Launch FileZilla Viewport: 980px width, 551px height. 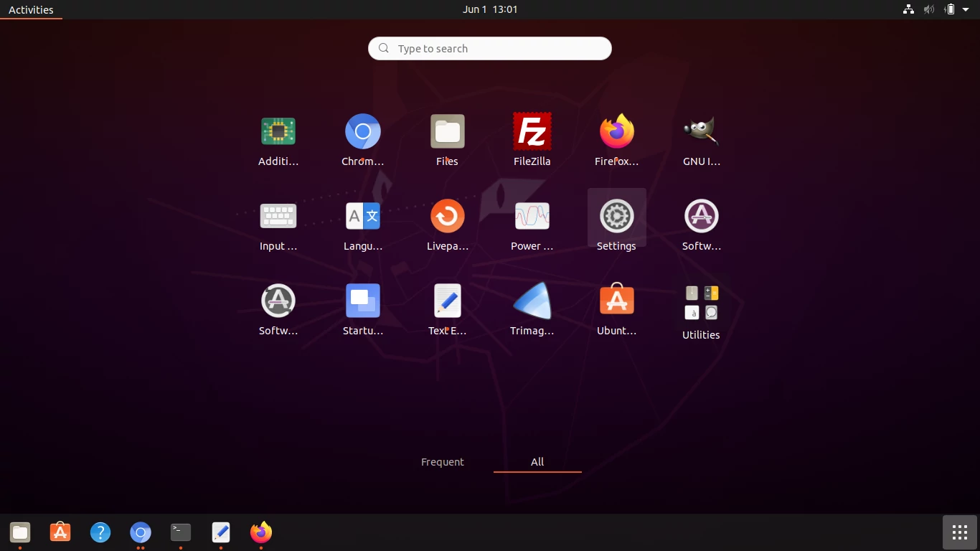click(532, 141)
